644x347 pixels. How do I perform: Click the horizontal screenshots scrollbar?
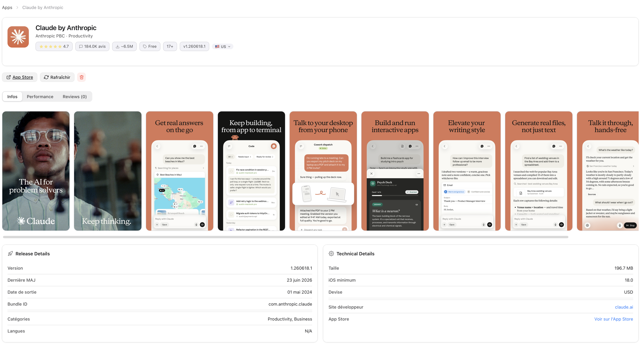[286, 237]
